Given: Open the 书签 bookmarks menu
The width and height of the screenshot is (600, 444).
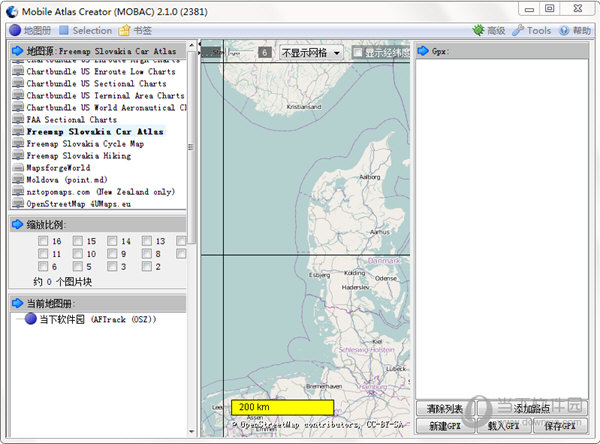Looking at the screenshot, I should coord(135,30).
